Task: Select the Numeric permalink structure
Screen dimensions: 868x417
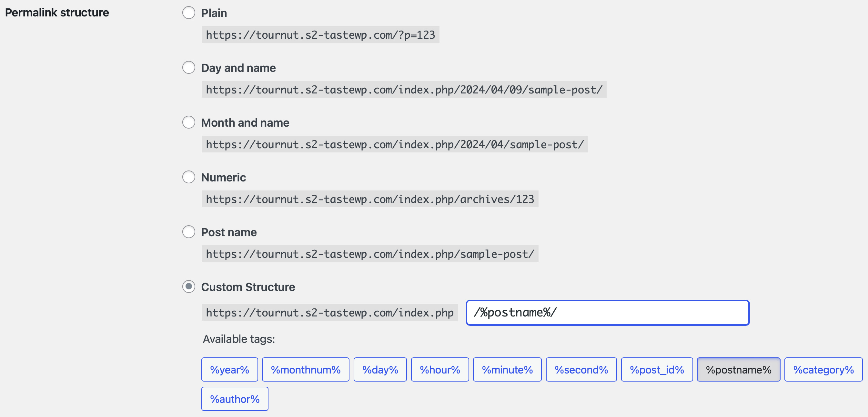Action: (189, 177)
